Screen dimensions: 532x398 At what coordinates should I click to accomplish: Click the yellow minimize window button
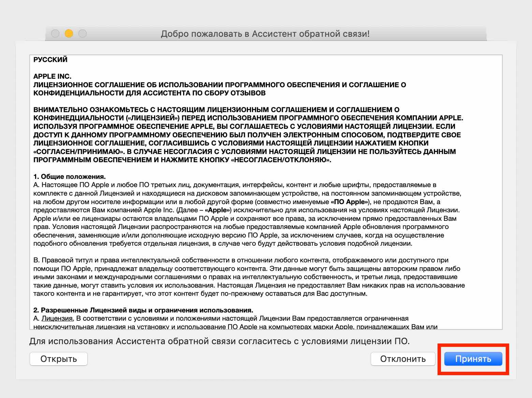coord(69,33)
